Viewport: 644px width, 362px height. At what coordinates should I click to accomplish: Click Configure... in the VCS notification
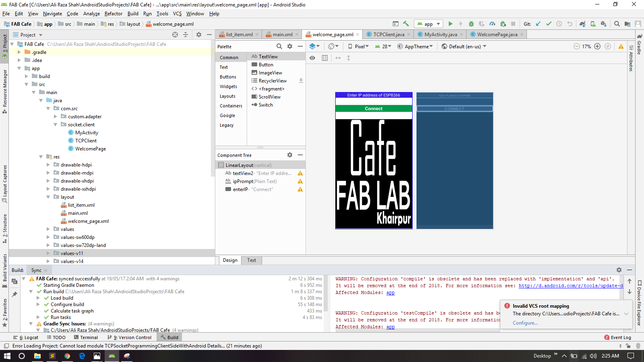pos(525,323)
